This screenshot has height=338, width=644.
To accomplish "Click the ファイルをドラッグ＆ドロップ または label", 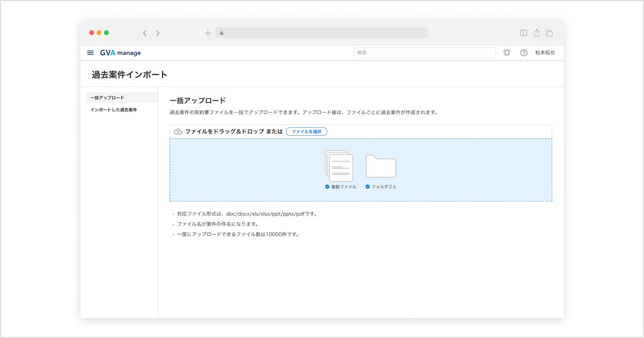I will [x=234, y=131].
